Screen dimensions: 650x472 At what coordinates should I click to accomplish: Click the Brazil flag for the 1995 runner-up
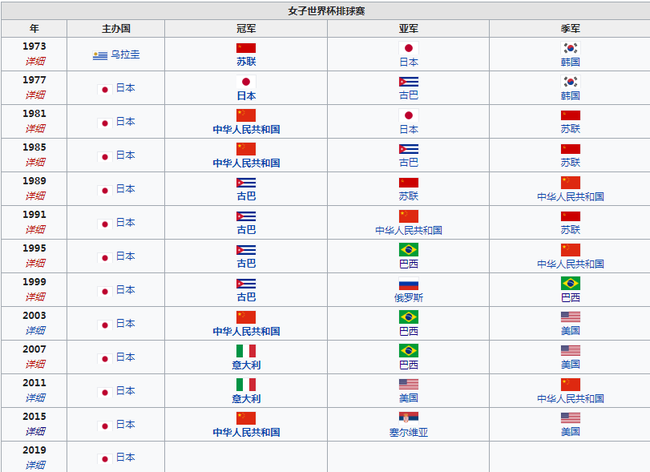click(x=408, y=250)
